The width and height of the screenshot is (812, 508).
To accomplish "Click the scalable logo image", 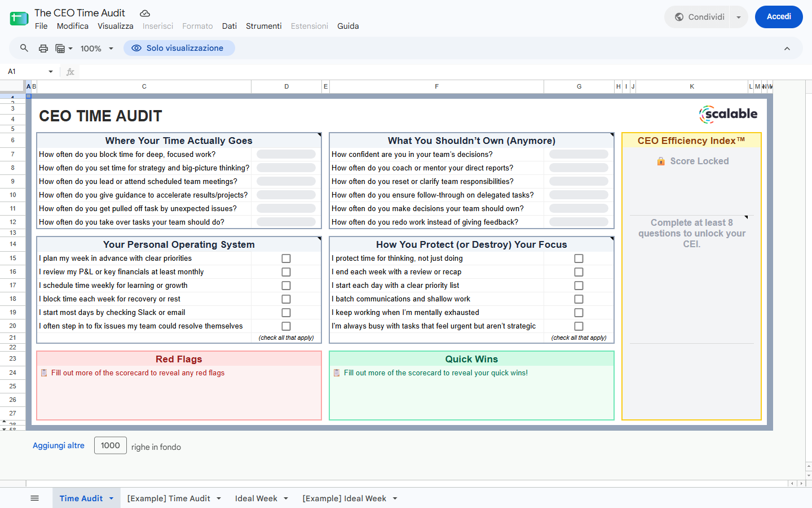I will point(728,115).
